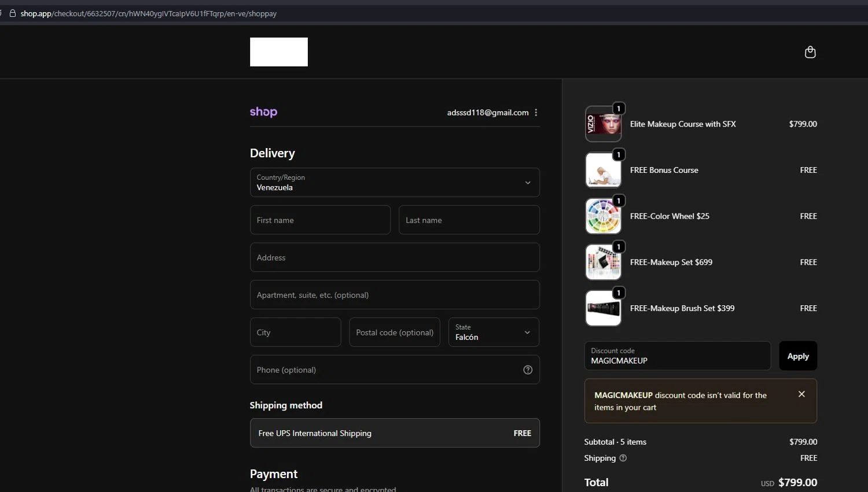Open the State dropdown showing Falcón
This screenshot has height=492, width=868.
click(x=494, y=332)
